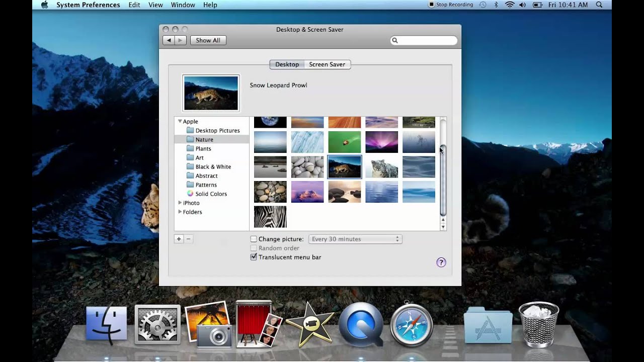The height and width of the screenshot is (362, 644).
Task: Open the Every 30 minutes dropdown
Action: click(355, 239)
